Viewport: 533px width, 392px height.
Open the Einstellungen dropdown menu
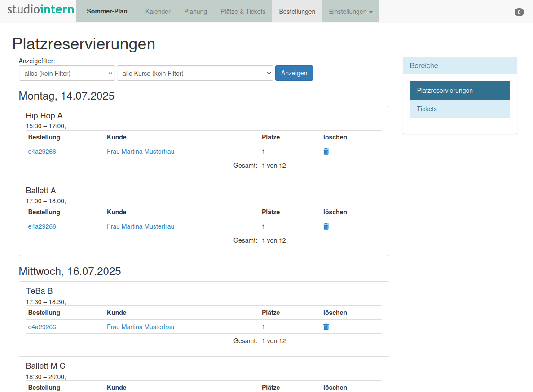(350, 12)
